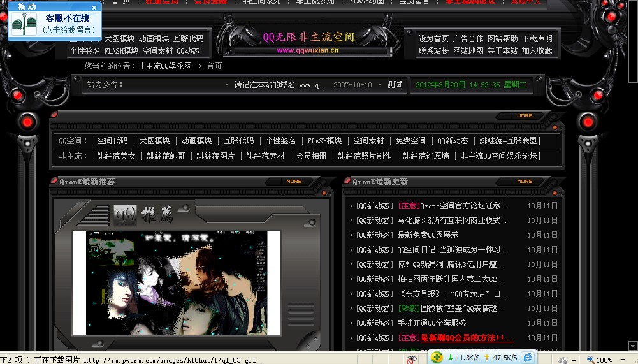Click 个性签名 link in top left box
638x364 pixels.
[x=85, y=50]
